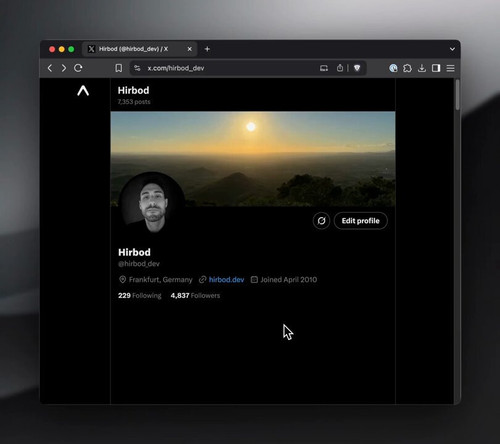Click the Frankfurt, Germany location

coord(160,280)
